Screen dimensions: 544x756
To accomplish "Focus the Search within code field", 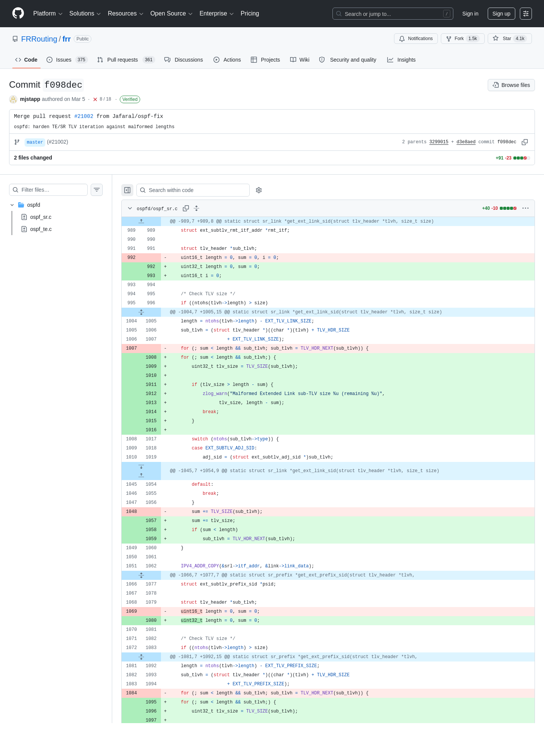I will pyautogui.click(x=193, y=190).
